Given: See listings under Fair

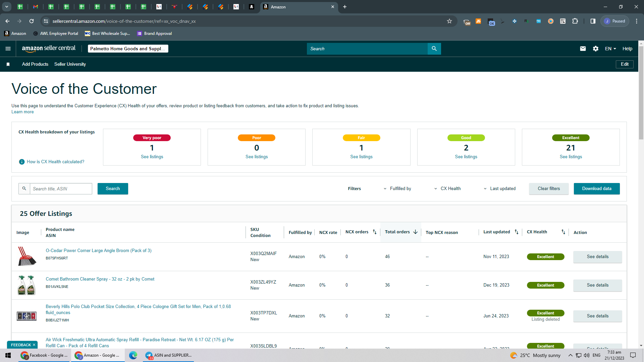Looking at the screenshot, I should point(361,157).
